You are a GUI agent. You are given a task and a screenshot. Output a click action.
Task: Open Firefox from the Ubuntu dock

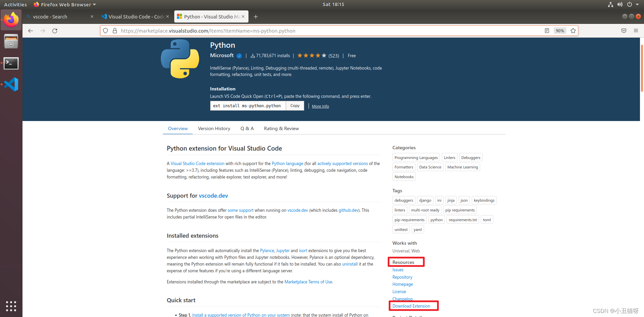tap(11, 20)
